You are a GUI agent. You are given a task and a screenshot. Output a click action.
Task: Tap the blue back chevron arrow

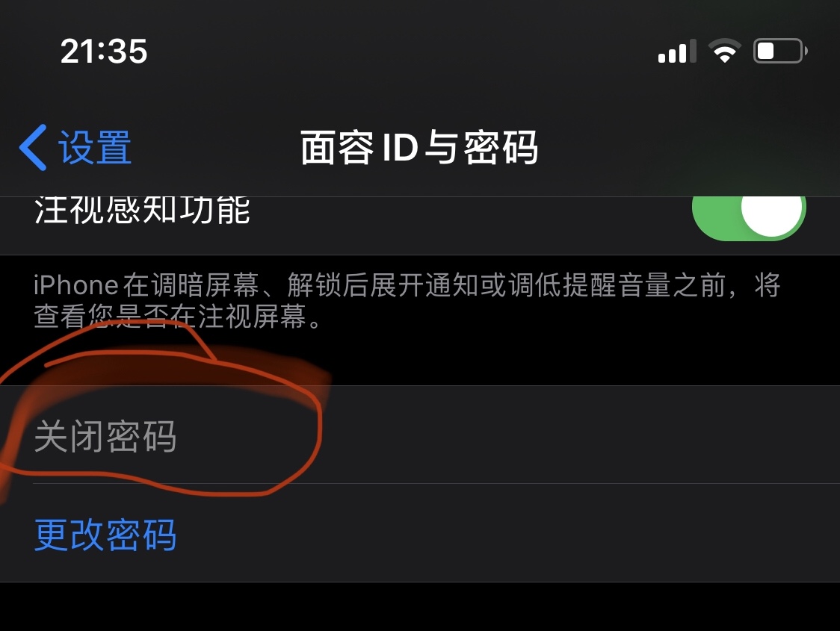point(33,148)
